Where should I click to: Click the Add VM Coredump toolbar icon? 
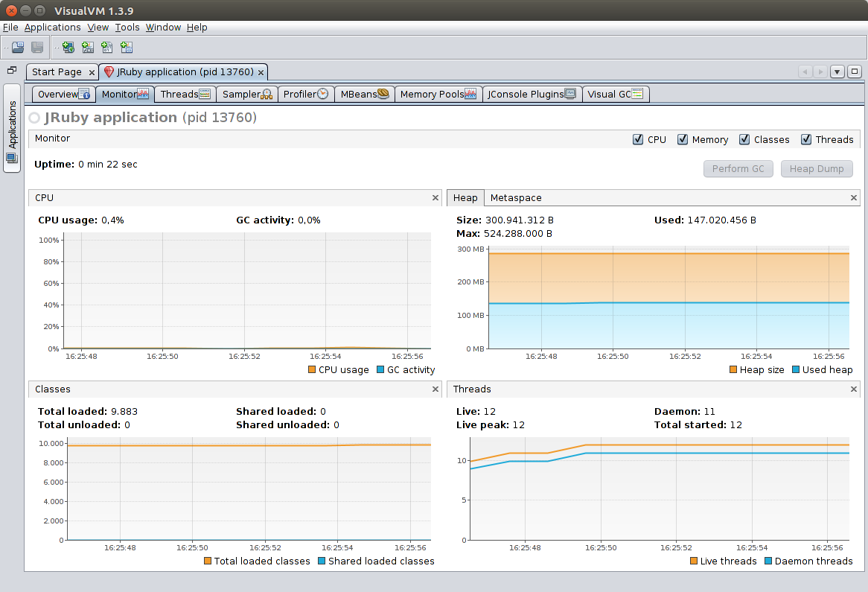106,47
